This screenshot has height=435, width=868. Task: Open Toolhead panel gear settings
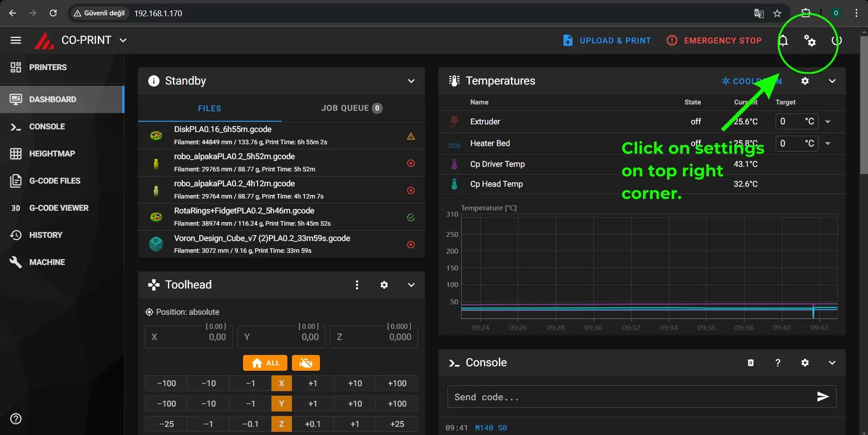coord(384,285)
